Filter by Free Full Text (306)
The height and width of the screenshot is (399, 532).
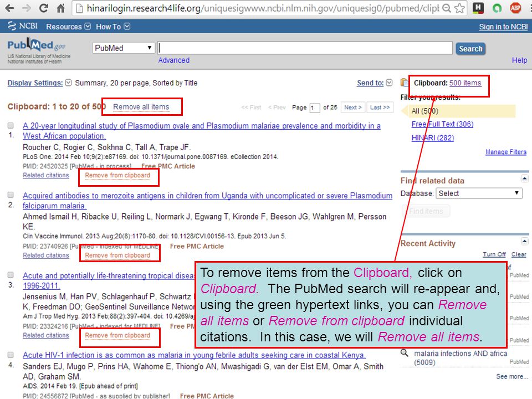click(x=442, y=124)
